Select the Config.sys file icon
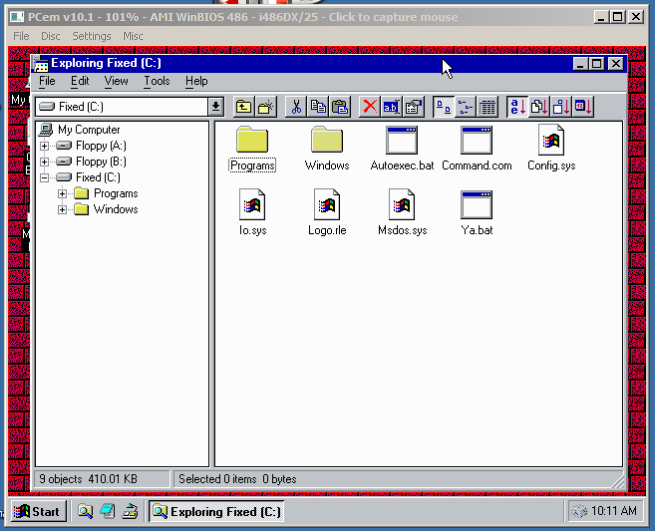 tap(551, 140)
